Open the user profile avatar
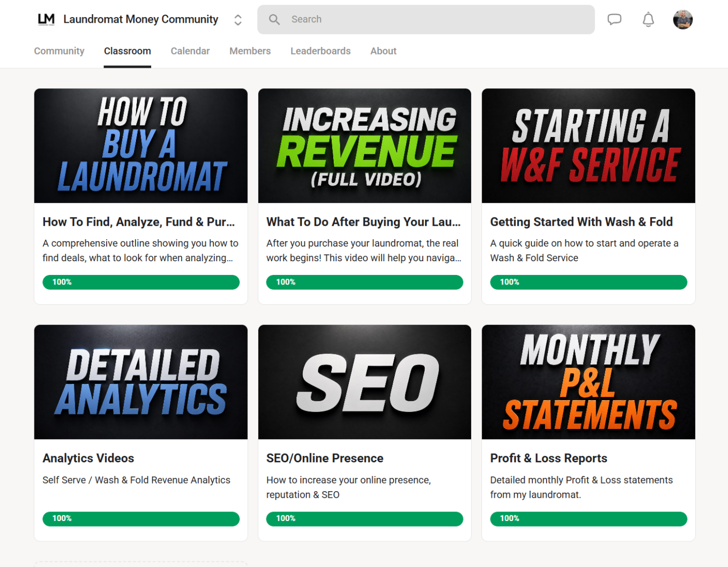The width and height of the screenshot is (728, 567). pyautogui.click(x=682, y=20)
